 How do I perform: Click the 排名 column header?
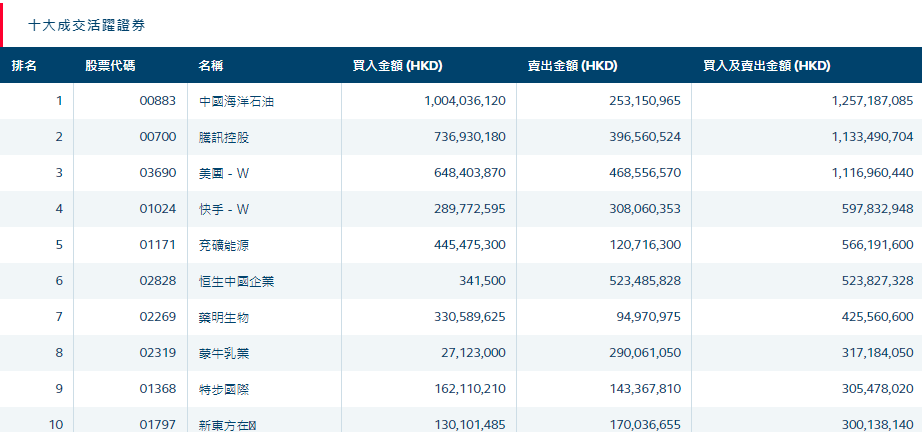24,66
